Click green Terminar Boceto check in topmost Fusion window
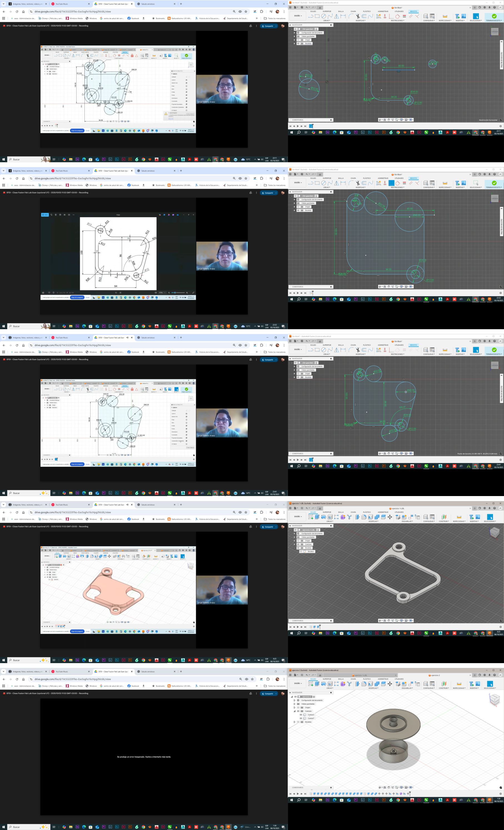 [x=494, y=16]
